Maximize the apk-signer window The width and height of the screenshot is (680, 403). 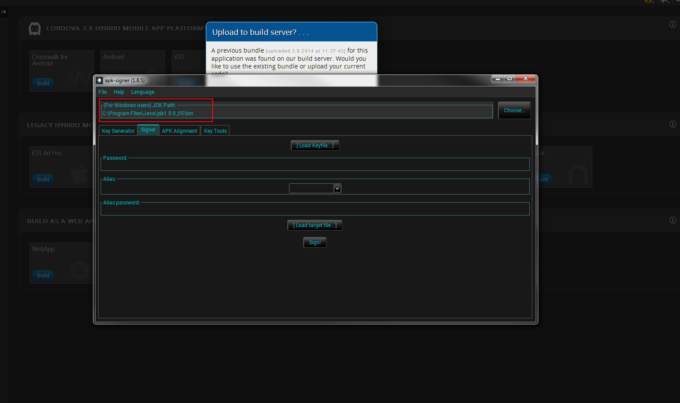[509, 79]
